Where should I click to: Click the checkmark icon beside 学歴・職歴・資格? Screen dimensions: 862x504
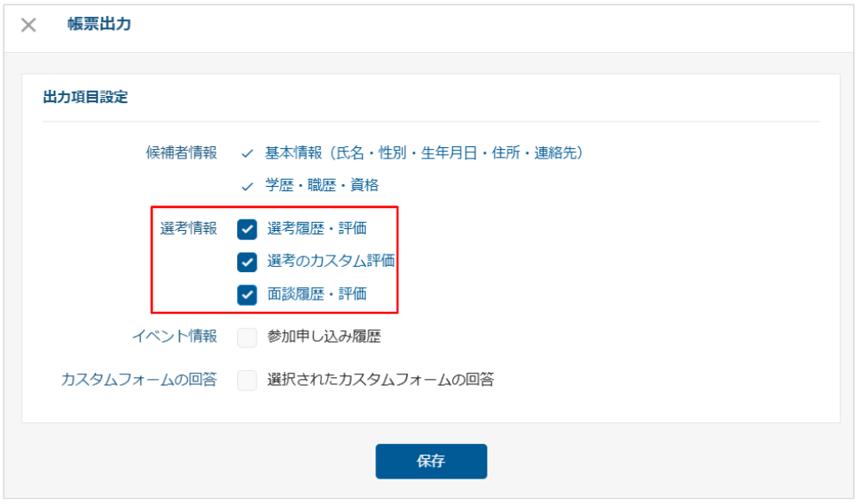point(247,186)
